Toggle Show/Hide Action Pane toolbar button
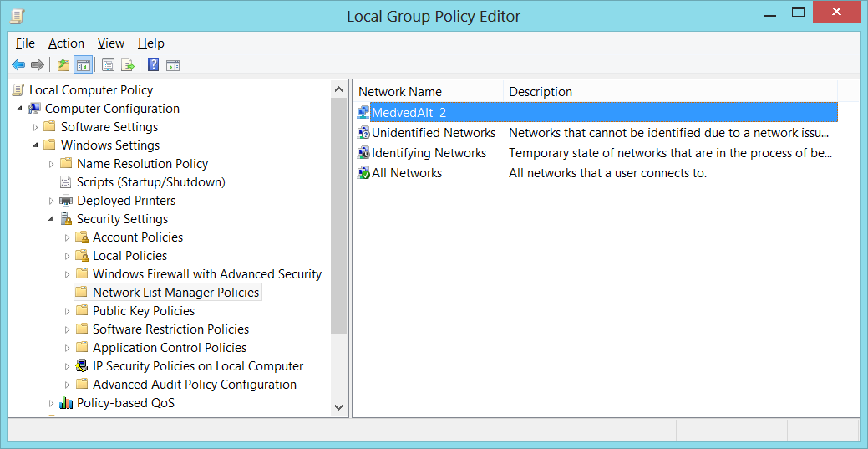 (173, 65)
